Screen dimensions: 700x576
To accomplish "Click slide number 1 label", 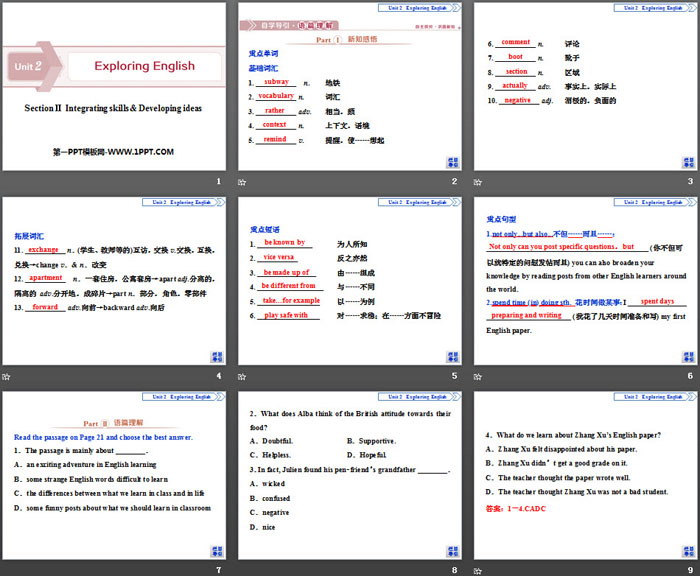I will coord(219,181).
